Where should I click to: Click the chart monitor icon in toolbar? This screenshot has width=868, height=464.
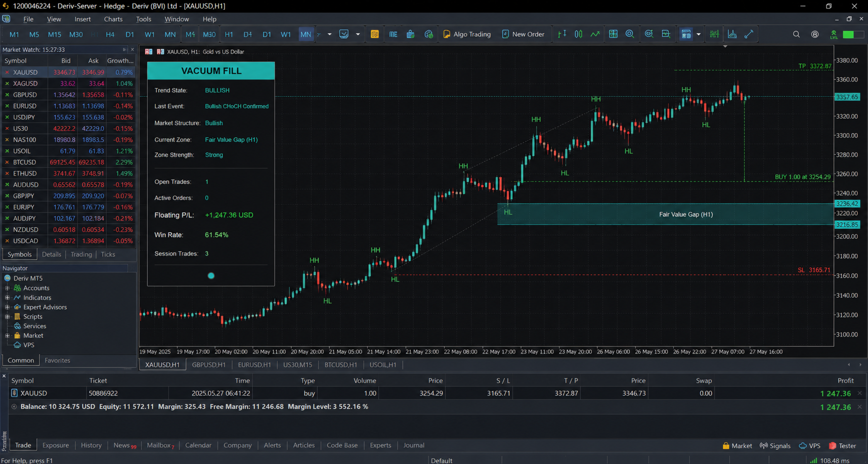tap(344, 34)
